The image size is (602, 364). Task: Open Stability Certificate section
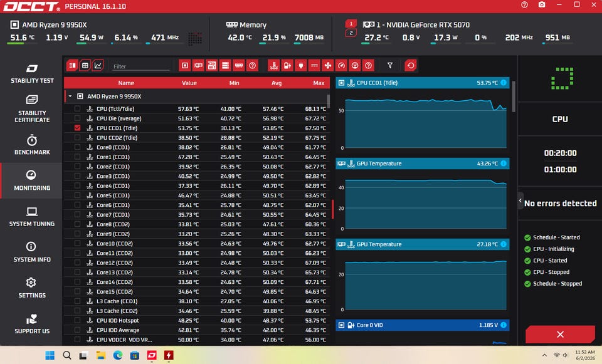click(32, 109)
